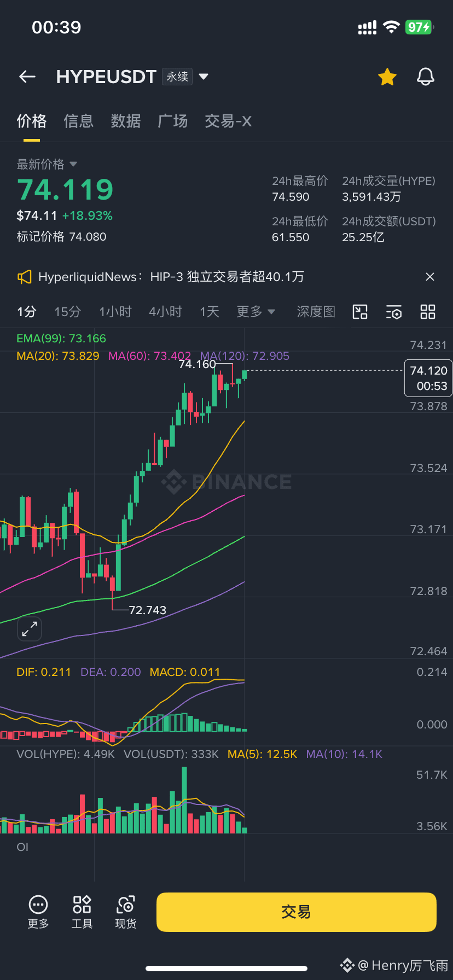Tap the 74.160 high marker on chart
The height and width of the screenshot is (980, 453).
coord(197,364)
